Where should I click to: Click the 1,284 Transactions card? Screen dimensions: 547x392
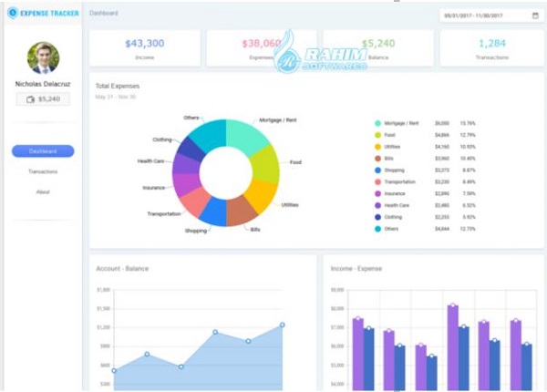[x=492, y=48]
